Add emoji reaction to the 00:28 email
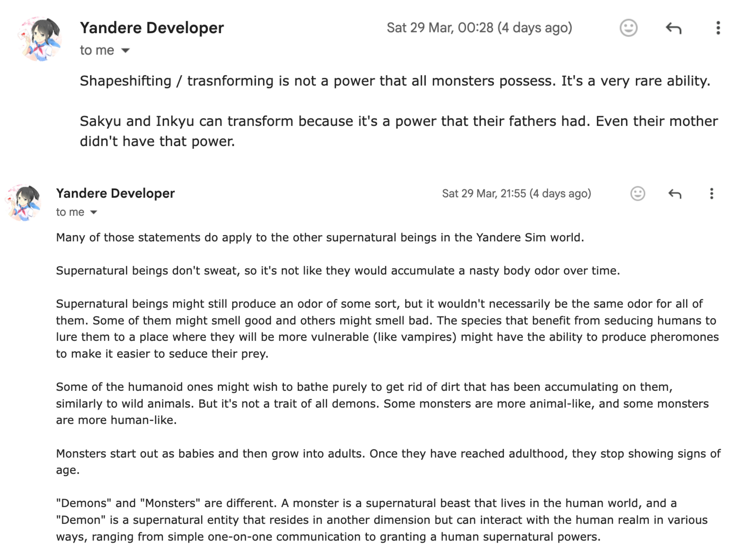The image size is (734, 560). pyautogui.click(x=628, y=28)
